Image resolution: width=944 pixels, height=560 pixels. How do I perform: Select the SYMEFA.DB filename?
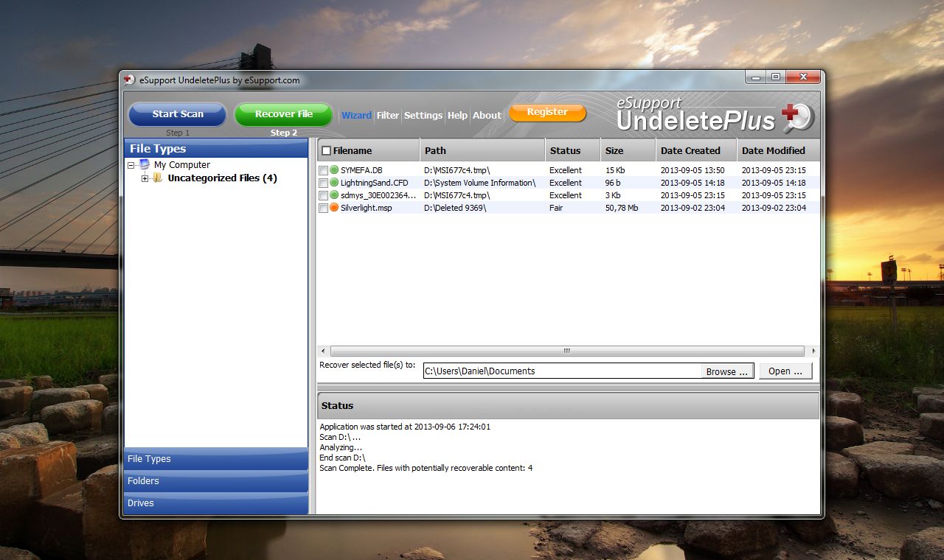361,170
